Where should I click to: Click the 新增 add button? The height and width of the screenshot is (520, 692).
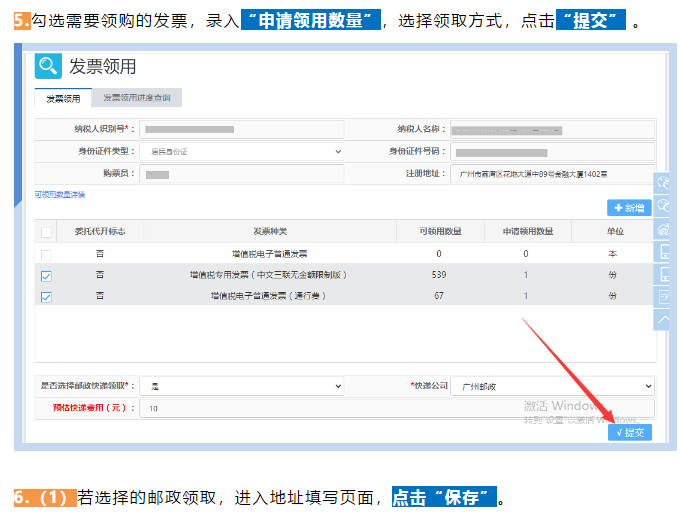coord(629,208)
